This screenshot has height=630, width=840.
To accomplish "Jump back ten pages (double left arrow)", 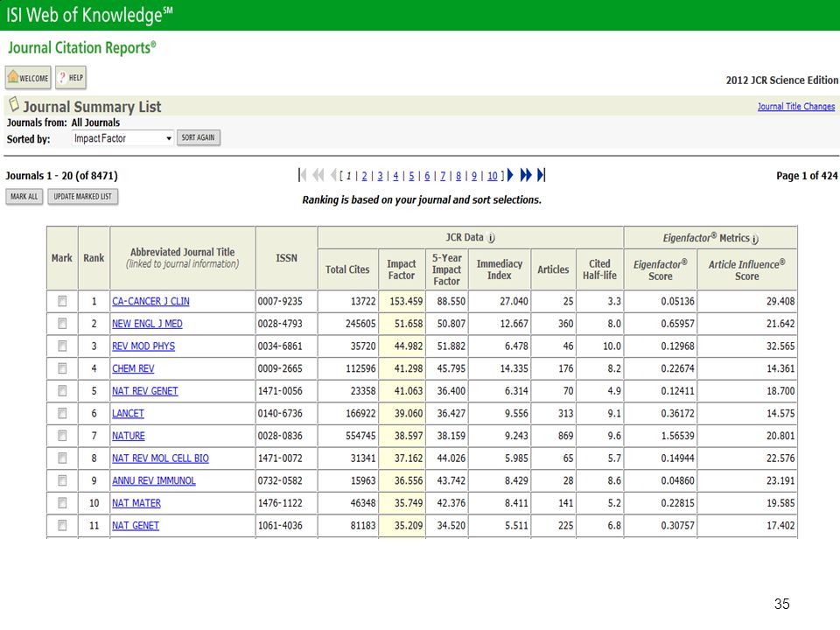I will click(x=318, y=175).
